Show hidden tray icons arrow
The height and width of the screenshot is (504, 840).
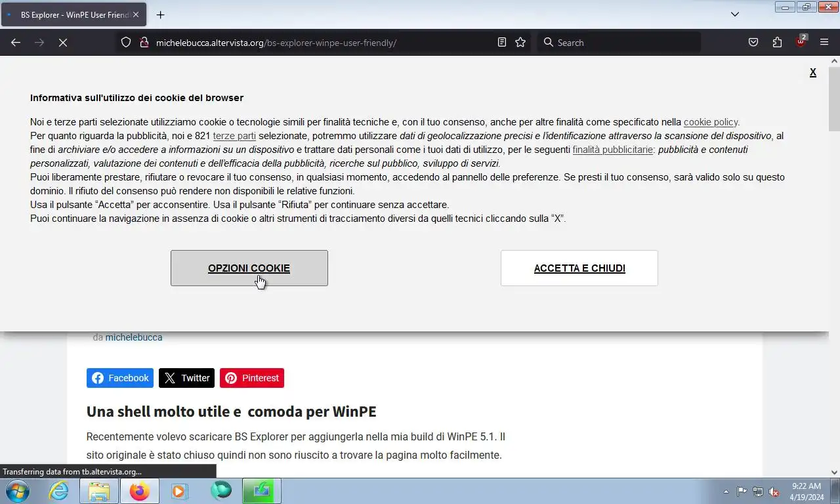tap(726, 492)
